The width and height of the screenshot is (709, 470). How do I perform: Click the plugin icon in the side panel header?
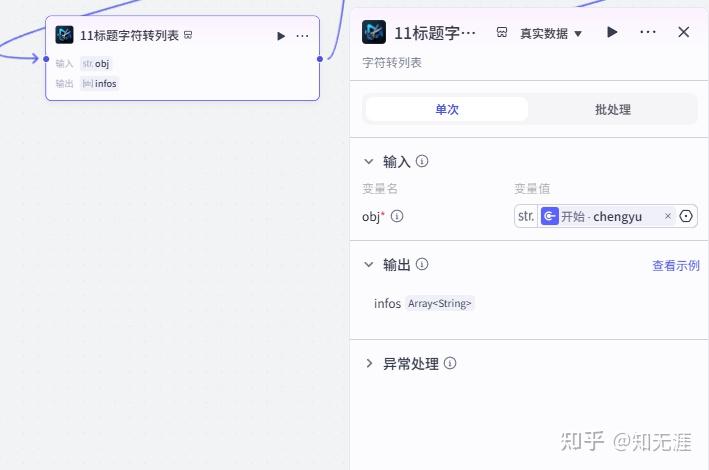pyautogui.click(x=374, y=32)
